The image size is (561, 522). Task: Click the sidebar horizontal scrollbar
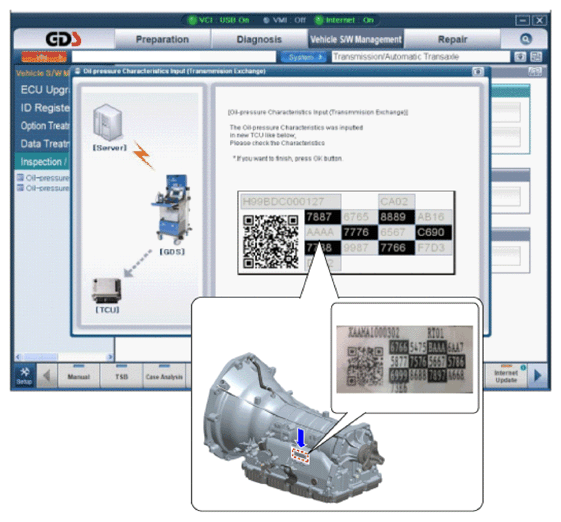(x=64, y=357)
